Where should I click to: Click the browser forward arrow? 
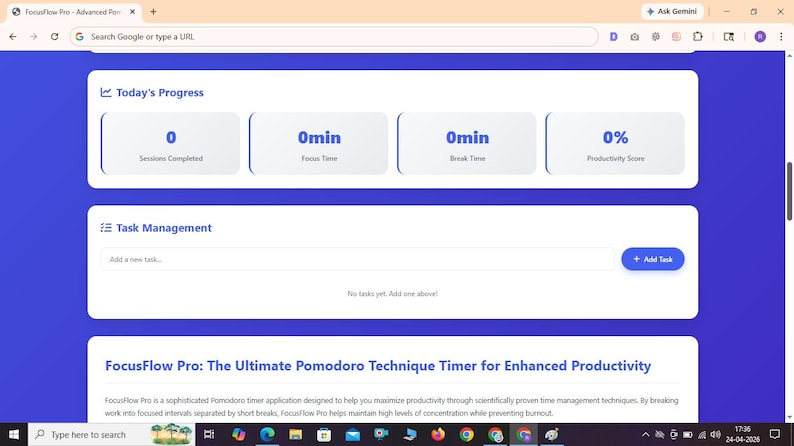click(x=33, y=36)
